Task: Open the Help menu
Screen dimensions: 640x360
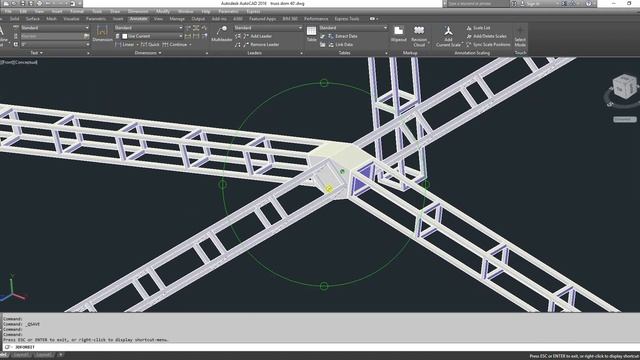Action: (x=206, y=11)
